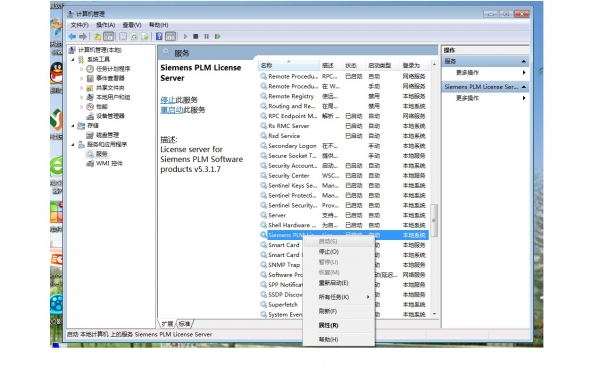Click the Restart service toolbar icon
This screenshot has width=600, height=377.
[x=218, y=37]
